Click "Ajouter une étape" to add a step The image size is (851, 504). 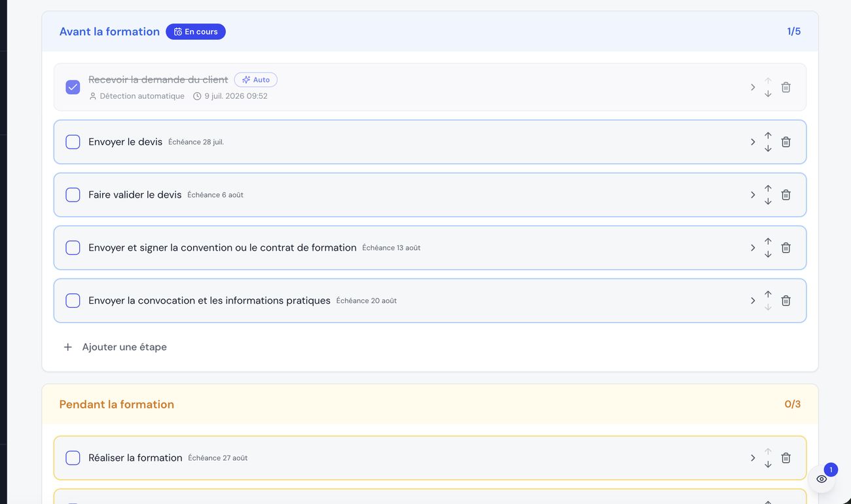pyautogui.click(x=115, y=347)
